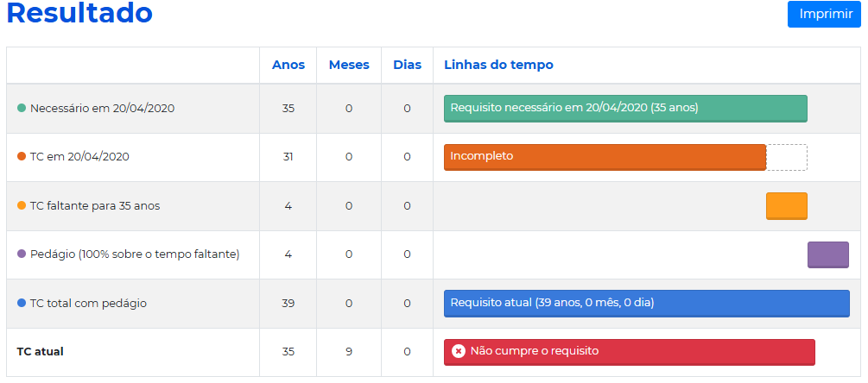Click the X icon in the red bar
Viewport: 868px width, 383px height.
click(x=459, y=351)
